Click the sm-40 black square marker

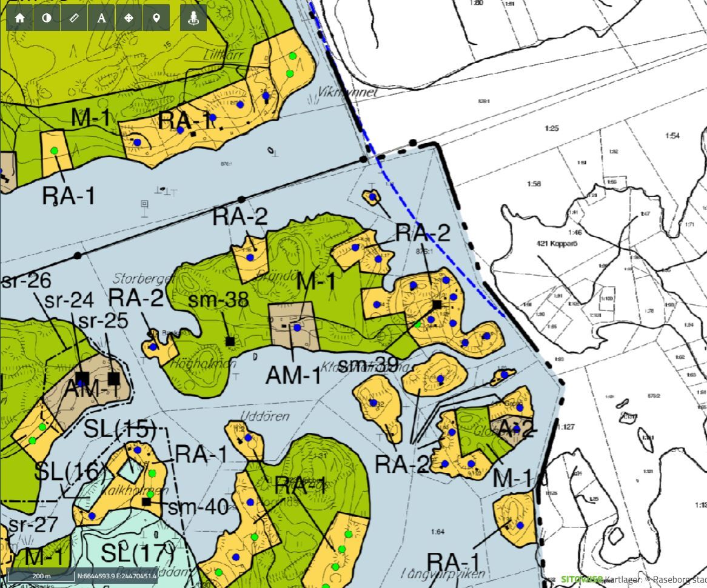tap(146, 502)
